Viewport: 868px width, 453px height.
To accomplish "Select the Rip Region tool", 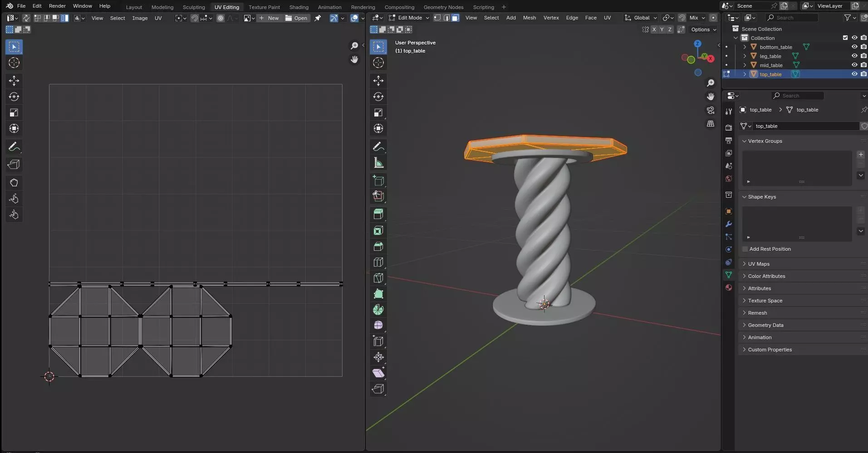I will 378,389.
